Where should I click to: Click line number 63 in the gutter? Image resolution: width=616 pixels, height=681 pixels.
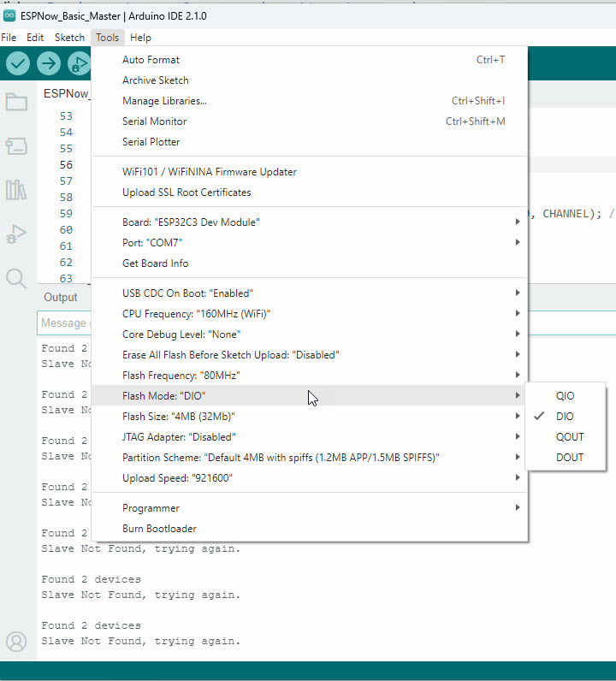[x=66, y=278]
